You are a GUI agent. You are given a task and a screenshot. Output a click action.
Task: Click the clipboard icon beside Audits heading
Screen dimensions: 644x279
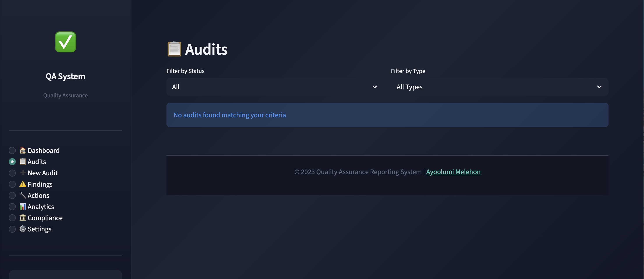pyautogui.click(x=174, y=49)
